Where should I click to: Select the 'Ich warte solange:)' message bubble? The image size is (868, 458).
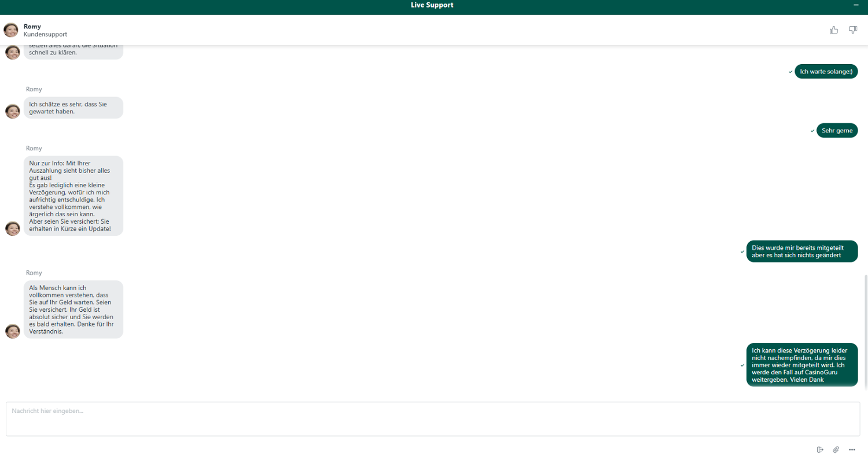click(826, 72)
